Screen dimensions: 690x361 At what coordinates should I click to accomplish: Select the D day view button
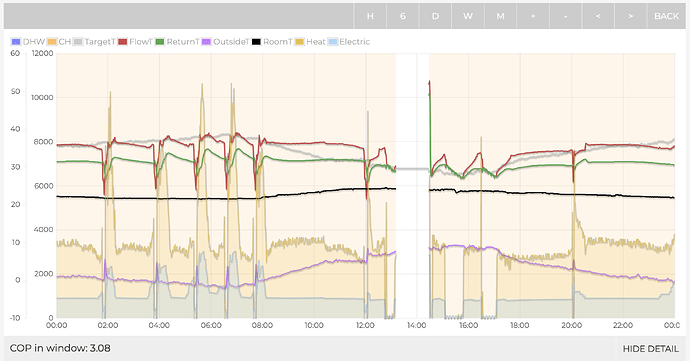click(435, 16)
